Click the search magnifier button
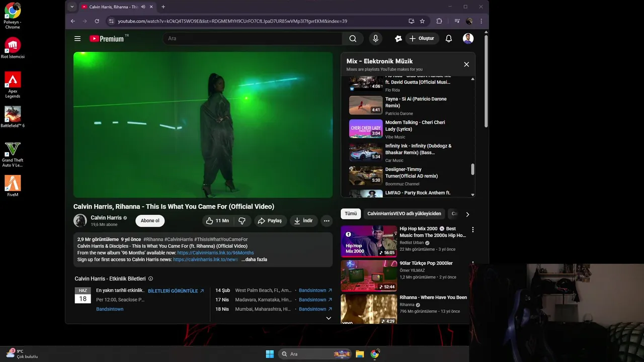644x362 pixels. tap(353, 39)
